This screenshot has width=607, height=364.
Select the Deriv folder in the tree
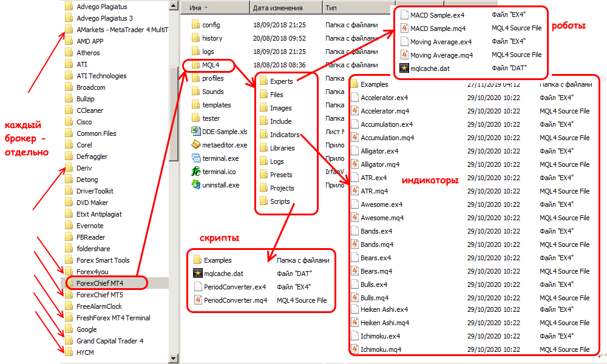84,168
